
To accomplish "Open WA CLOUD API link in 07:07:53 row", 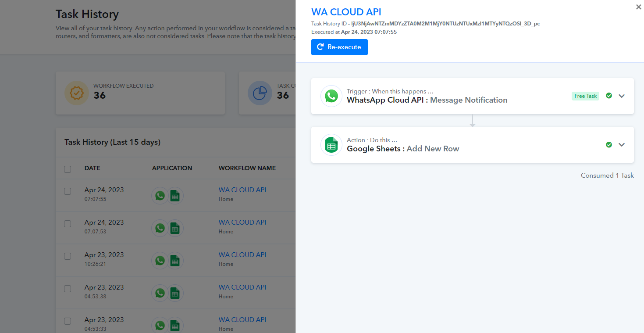I will click(x=242, y=222).
